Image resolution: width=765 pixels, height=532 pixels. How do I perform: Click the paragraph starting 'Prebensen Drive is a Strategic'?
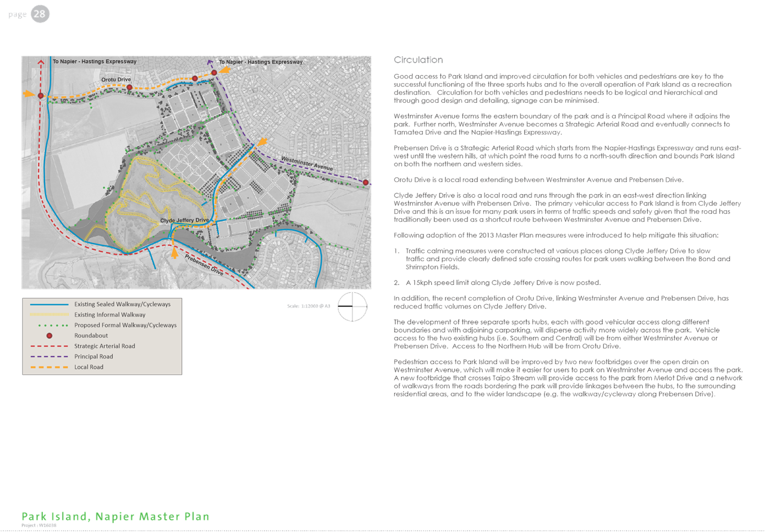(x=568, y=156)
